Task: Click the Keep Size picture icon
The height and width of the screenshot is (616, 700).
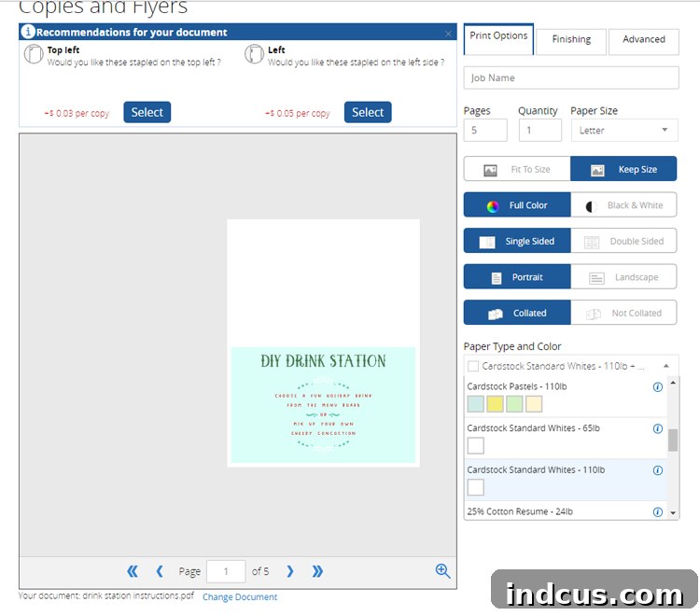Action: click(597, 170)
